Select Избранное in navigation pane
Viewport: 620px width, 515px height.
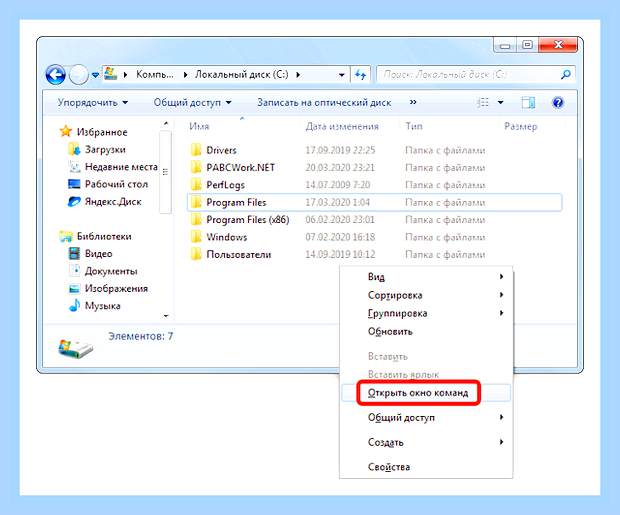pos(102,132)
